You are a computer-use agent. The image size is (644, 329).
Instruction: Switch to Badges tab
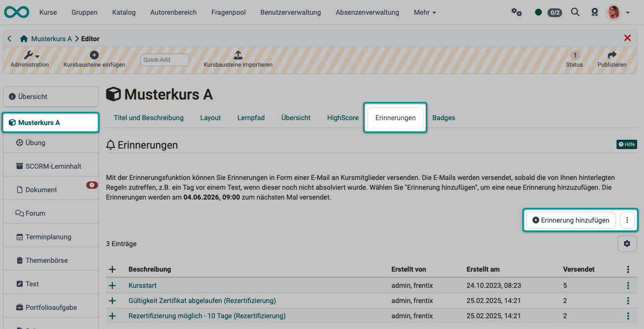(444, 118)
